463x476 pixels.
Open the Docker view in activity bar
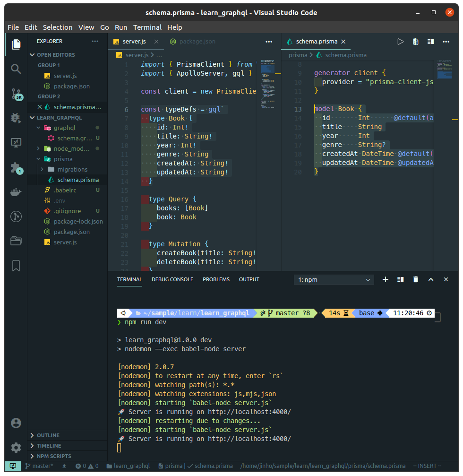pyautogui.click(x=16, y=192)
